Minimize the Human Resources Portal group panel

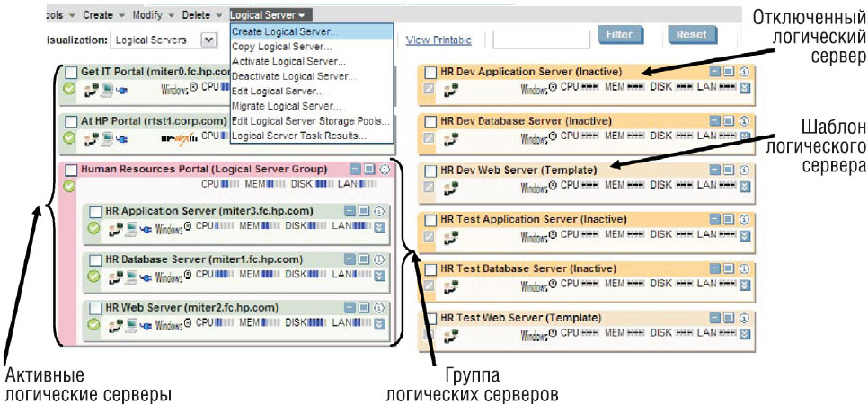356,169
